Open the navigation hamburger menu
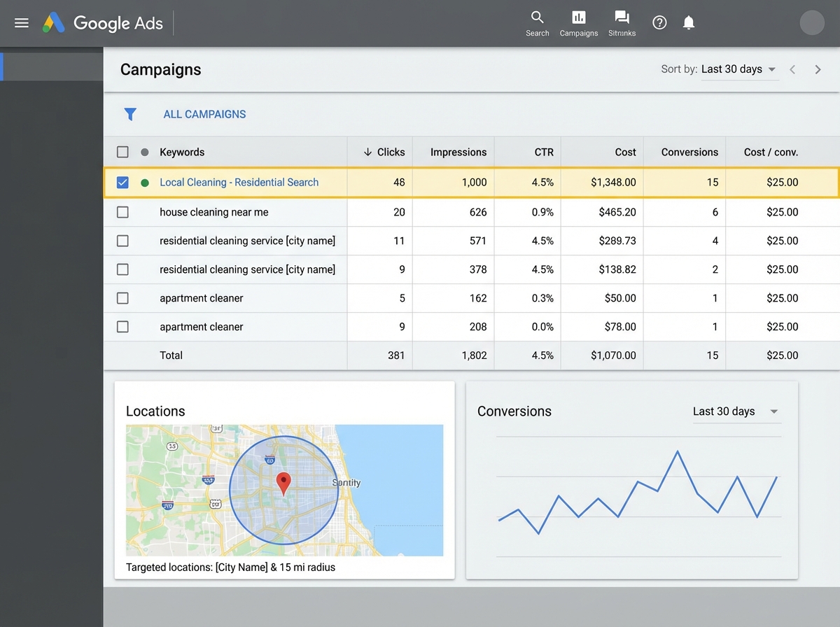840x627 pixels. [21, 22]
